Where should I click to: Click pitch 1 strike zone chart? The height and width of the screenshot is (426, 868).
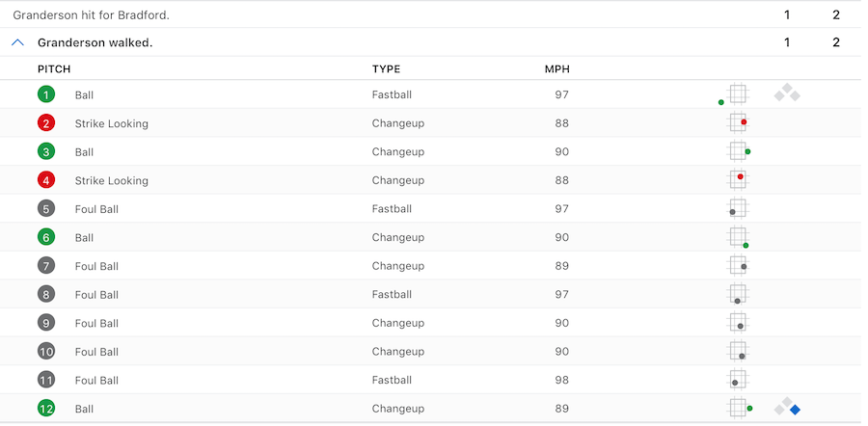coord(738,94)
